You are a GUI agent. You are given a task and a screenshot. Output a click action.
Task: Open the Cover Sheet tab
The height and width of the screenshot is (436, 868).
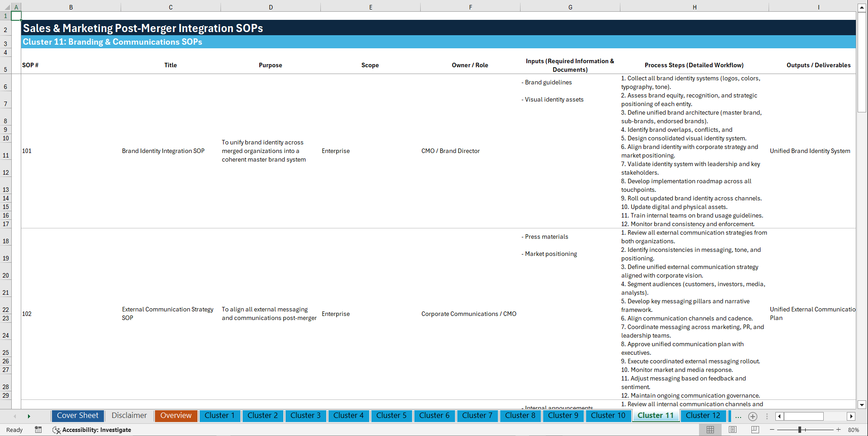click(77, 416)
